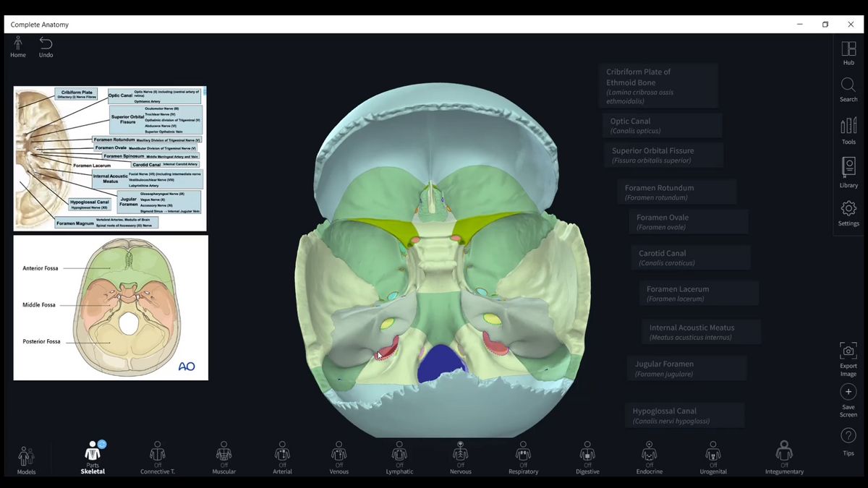The image size is (868, 488).
Task: Select the Jugular Foramen label
Action: 686,369
